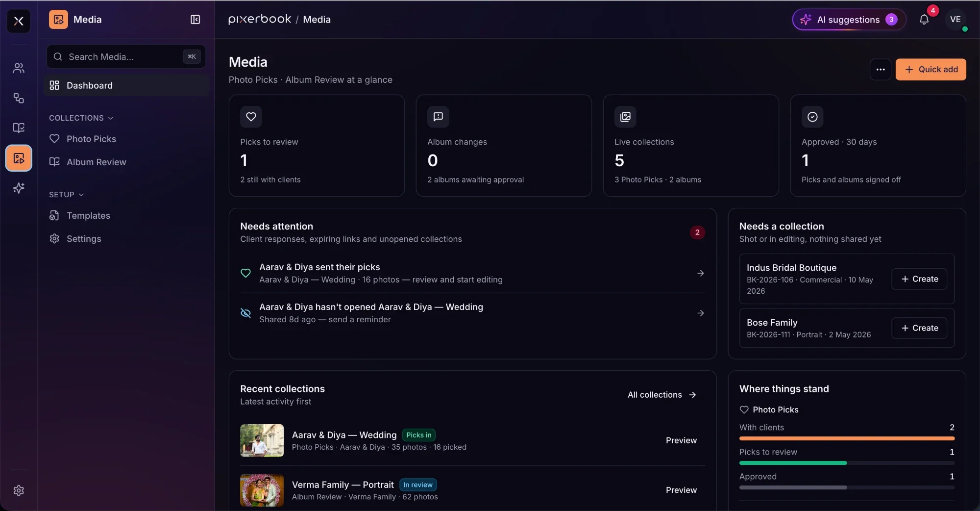Click the Needs attention count badge 2
980x511 pixels.
pyautogui.click(x=697, y=232)
